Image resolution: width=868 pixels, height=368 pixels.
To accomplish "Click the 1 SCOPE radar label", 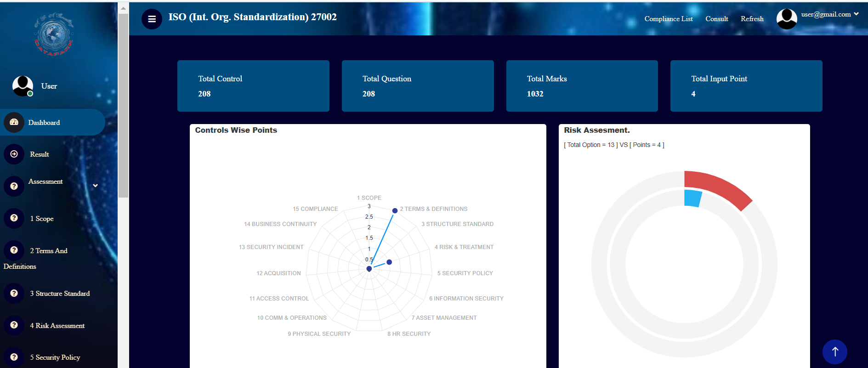I will pos(369,198).
